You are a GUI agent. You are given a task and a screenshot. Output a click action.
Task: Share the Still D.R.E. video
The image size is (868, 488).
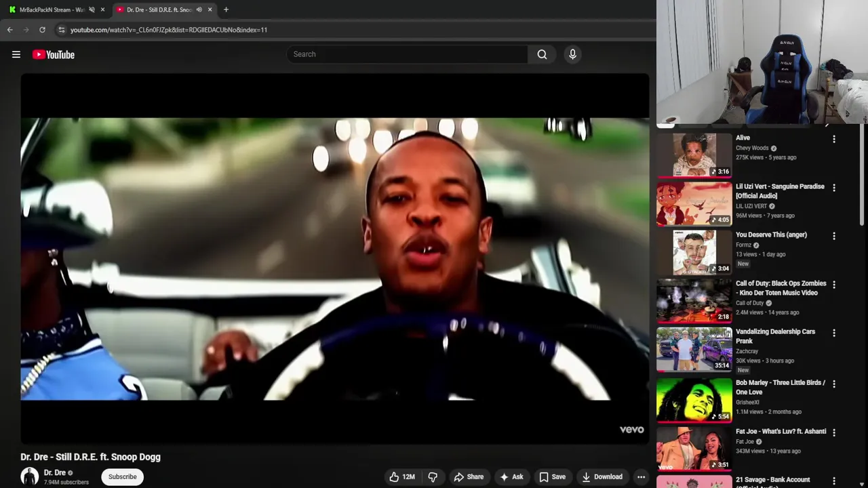tap(469, 476)
